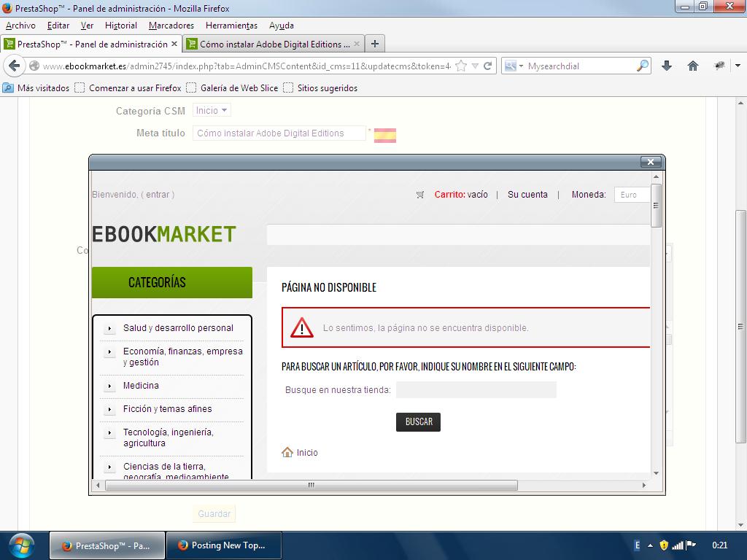Click the security shield tray icon
Image resolution: width=747 pixels, height=560 pixels.
coord(664,545)
